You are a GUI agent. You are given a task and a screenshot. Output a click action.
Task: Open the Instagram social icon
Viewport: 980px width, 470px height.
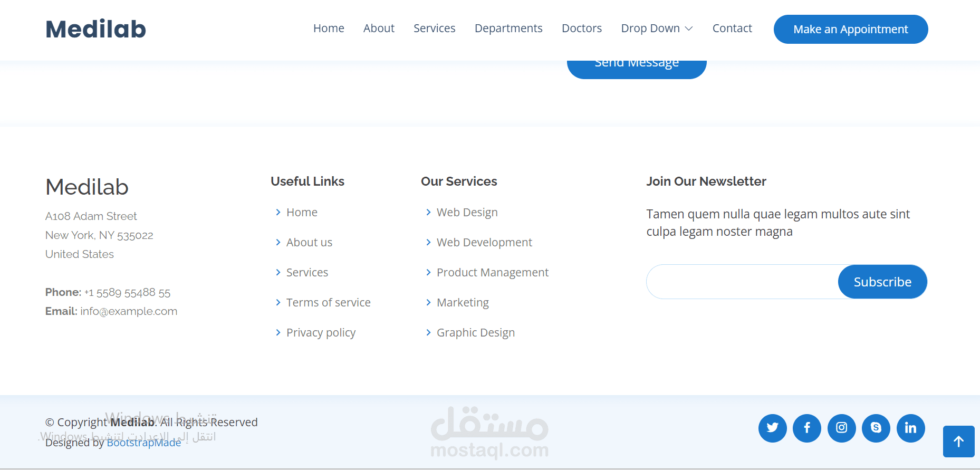coord(842,428)
